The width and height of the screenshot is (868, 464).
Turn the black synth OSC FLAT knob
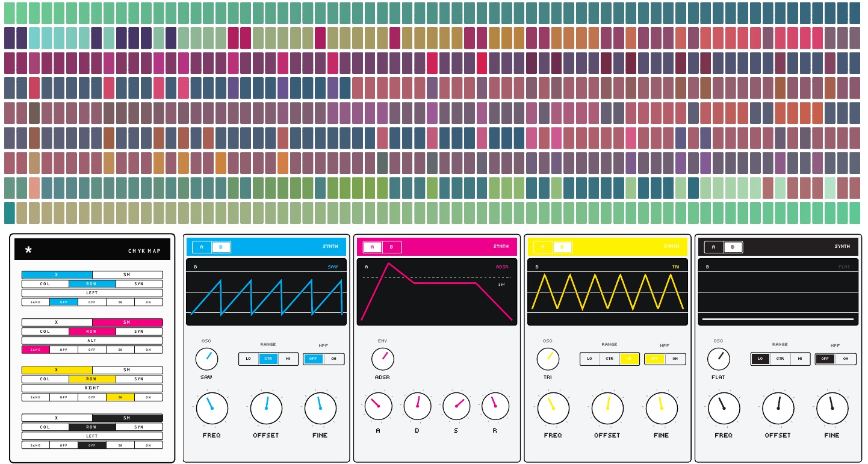tap(718, 359)
